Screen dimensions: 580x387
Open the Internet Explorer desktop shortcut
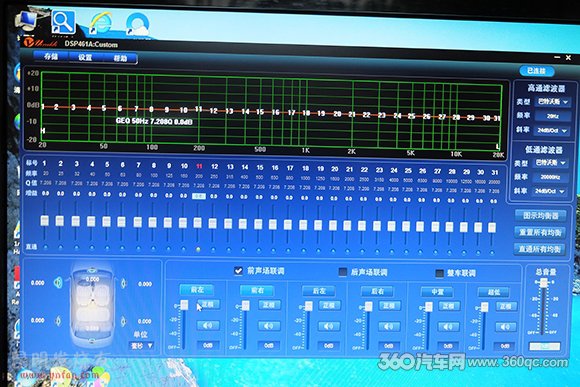click(101, 24)
